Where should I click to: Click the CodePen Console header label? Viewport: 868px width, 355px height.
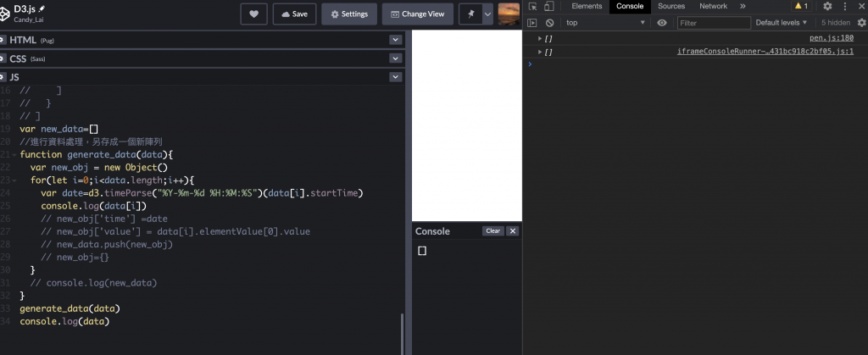pos(432,231)
